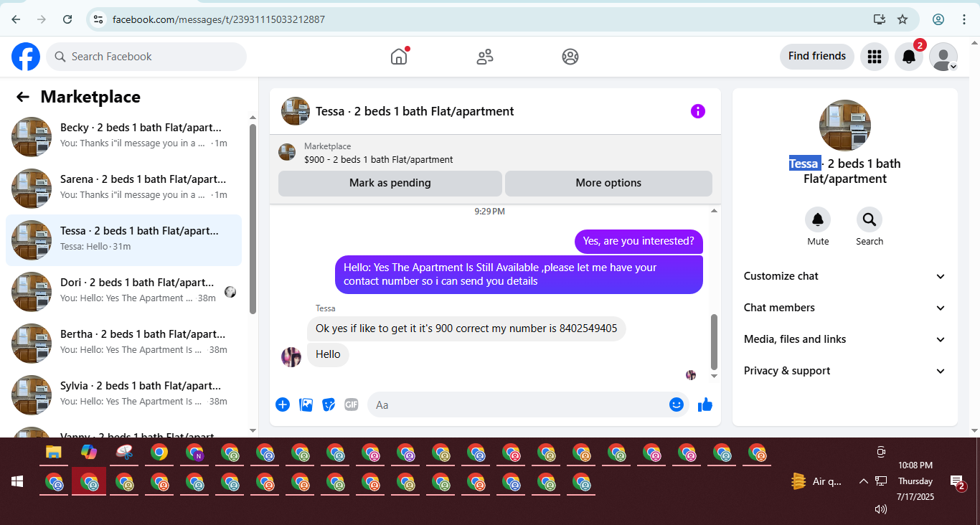Expand the Privacy & support section
This screenshot has width=980, height=525.
[x=845, y=371]
